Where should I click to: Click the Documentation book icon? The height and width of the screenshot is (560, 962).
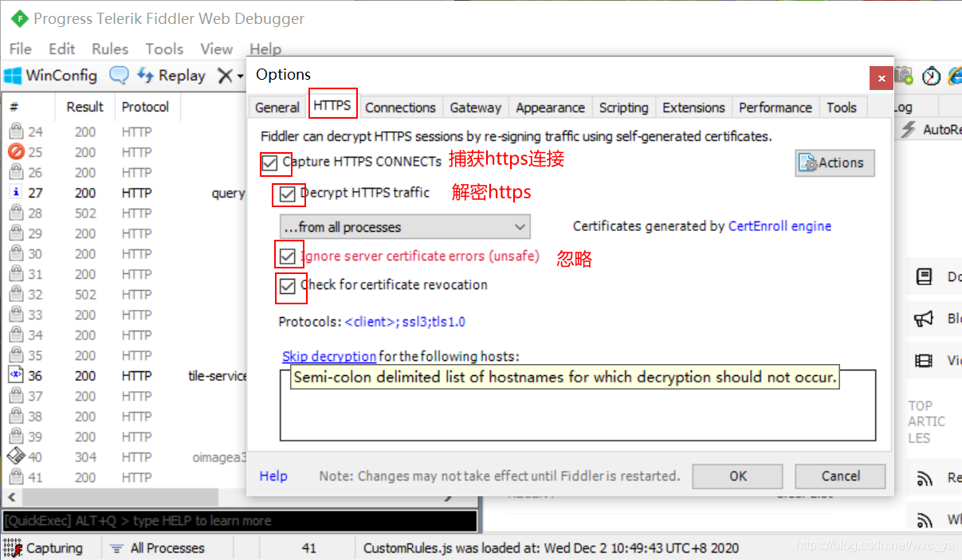click(x=925, y=277)
